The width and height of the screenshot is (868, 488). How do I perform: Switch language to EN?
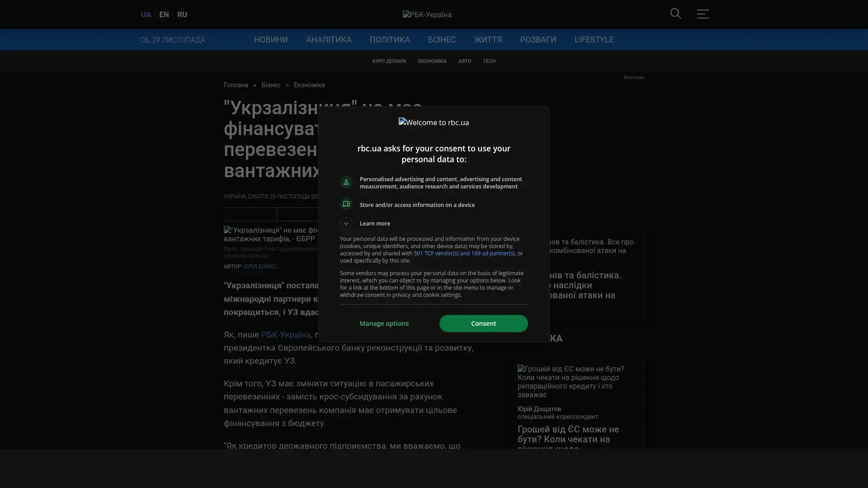(164, 14)
